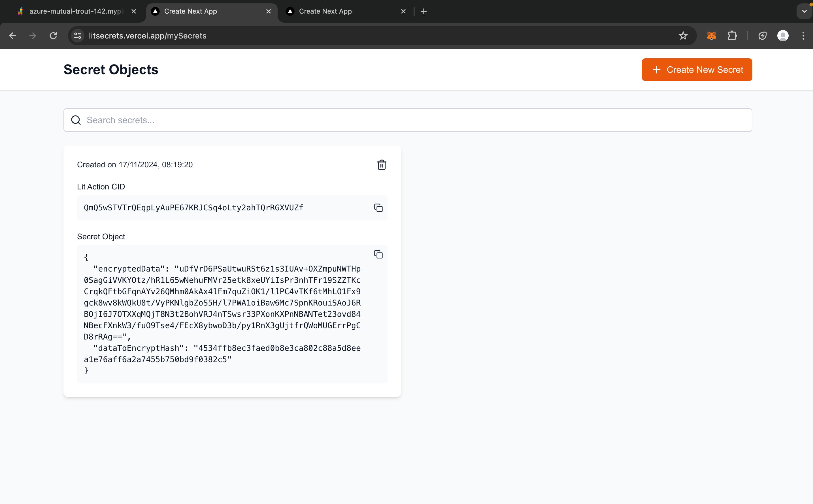Open the browser extensions puzzle icon
Screen dimensions: 813x504
[x=732, y=36]
